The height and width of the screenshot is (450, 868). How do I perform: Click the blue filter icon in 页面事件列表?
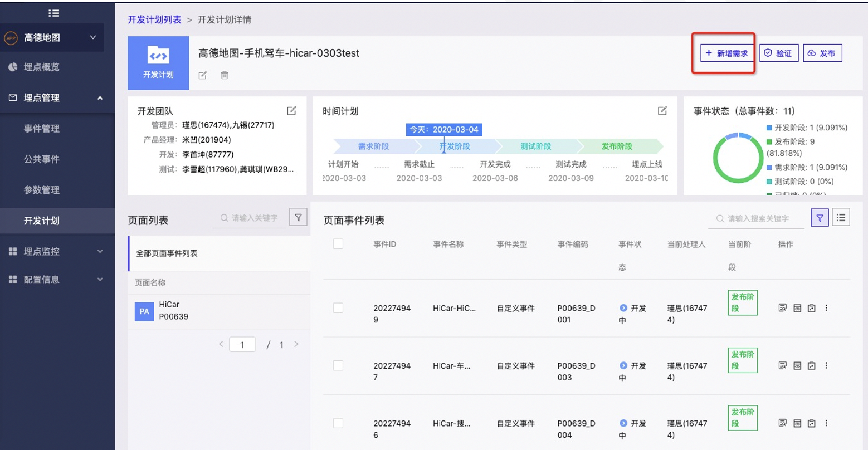pos(820,218)
